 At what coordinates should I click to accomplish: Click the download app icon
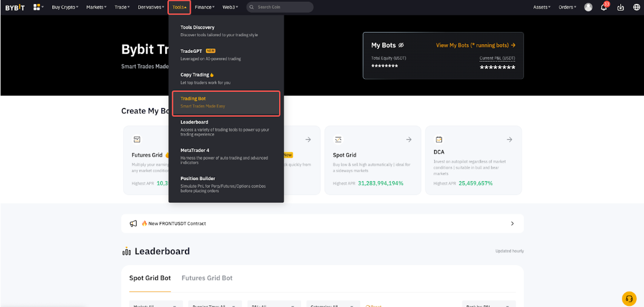pos(621,7)
